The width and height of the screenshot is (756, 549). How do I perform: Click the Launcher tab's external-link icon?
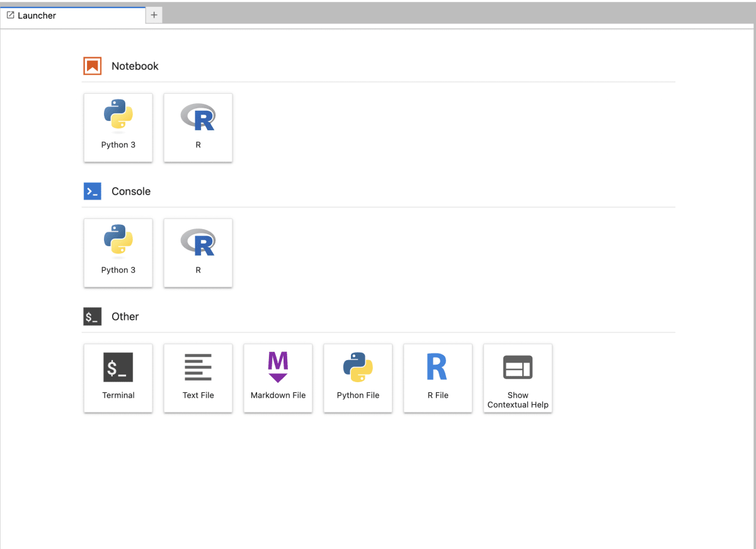tap(11, 15)
